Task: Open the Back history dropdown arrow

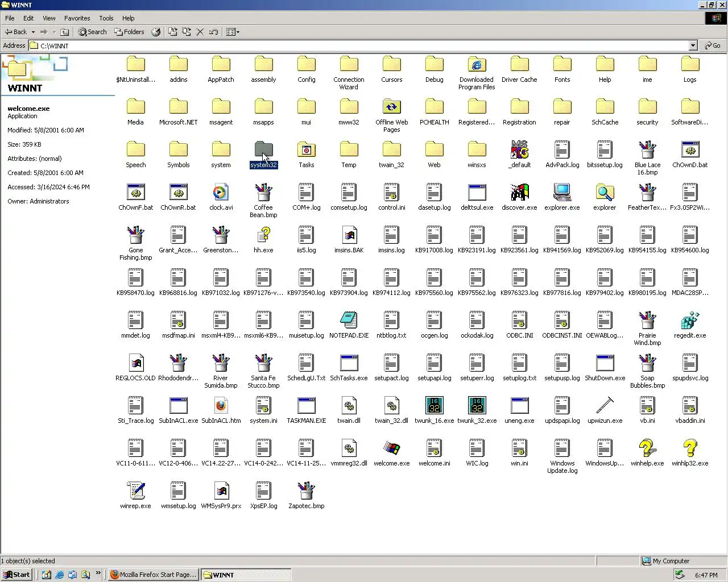Action: [33, 32]
